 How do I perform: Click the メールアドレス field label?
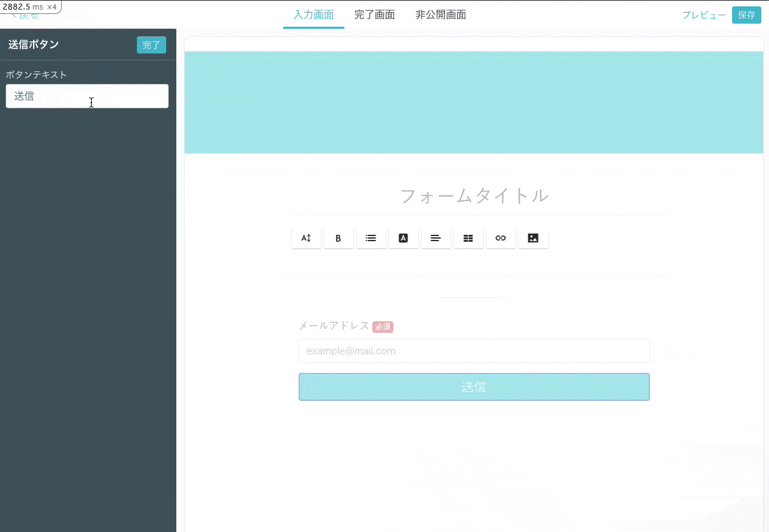click(x=334, y=326)
